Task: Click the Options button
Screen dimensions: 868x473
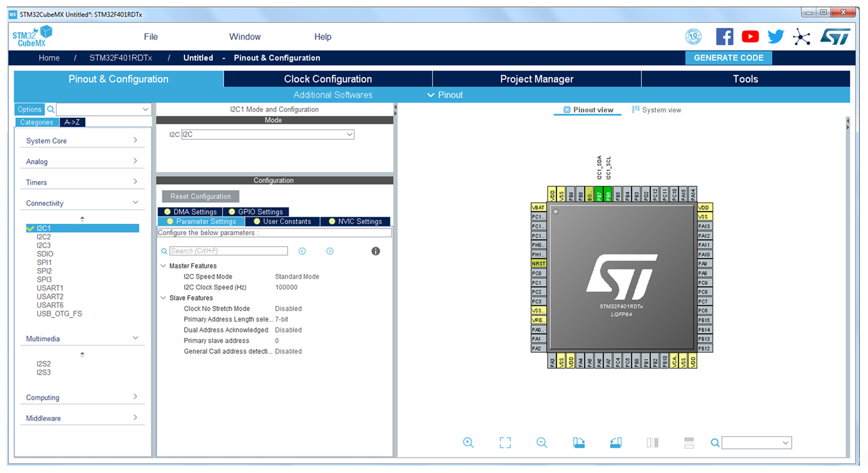Action: 30,109
